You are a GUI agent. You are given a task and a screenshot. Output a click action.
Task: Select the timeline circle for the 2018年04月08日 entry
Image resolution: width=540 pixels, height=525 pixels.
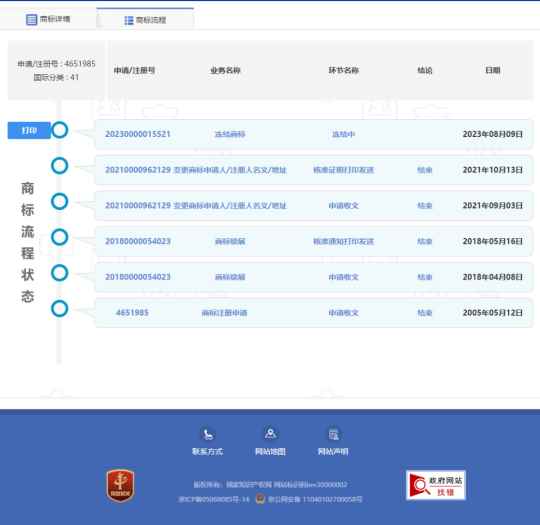pos(60,273)
